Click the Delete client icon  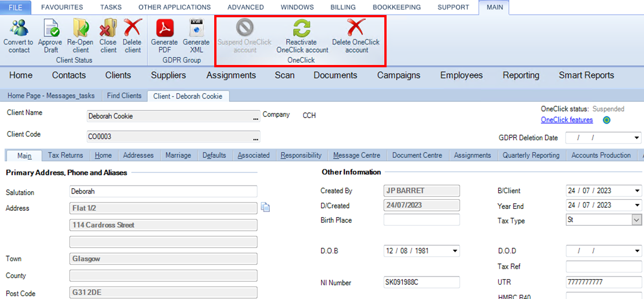point(132,28)
